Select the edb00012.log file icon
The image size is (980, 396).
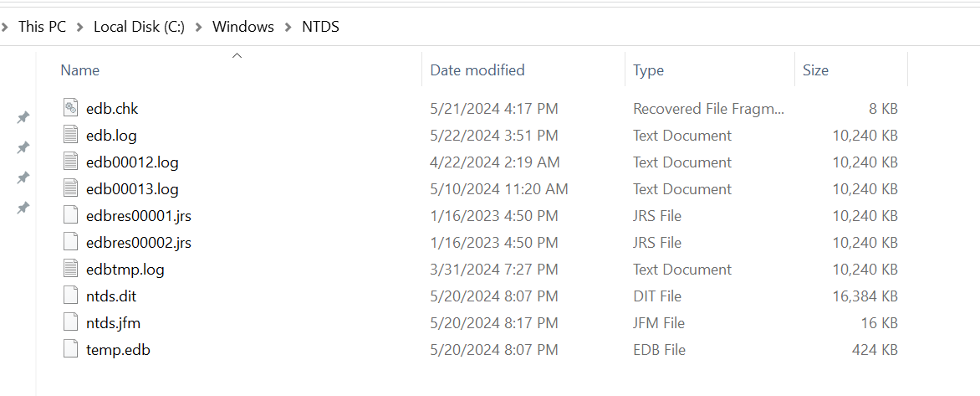pyautogui.click(x=70, y=162)
